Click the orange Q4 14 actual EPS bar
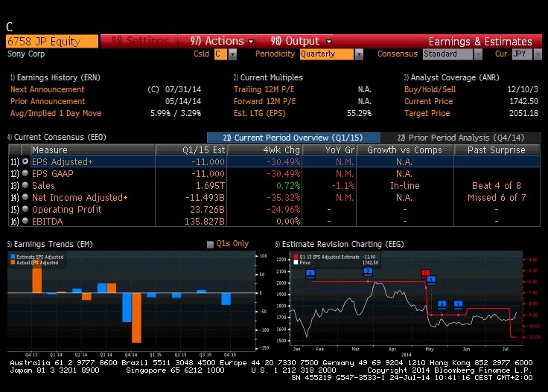The image size is (548, 392). click(x=136, y=318)
